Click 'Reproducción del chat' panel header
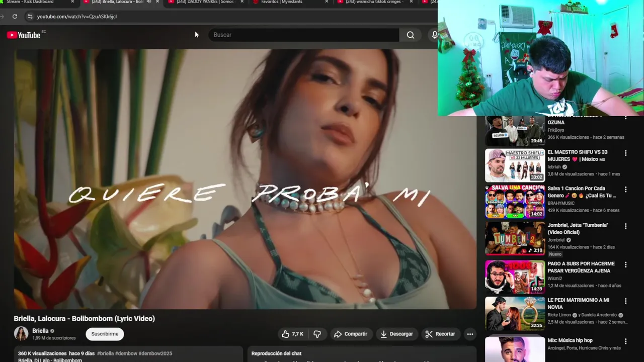 tap(276, 353)
